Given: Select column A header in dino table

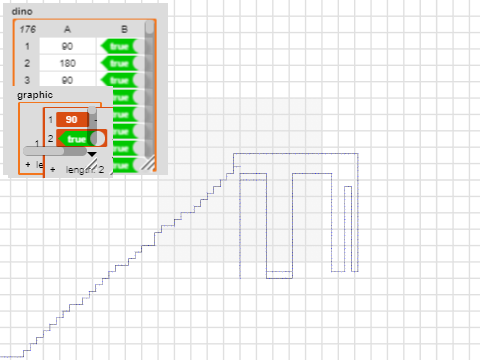Looking at the screenshot, I should point(68,29).
